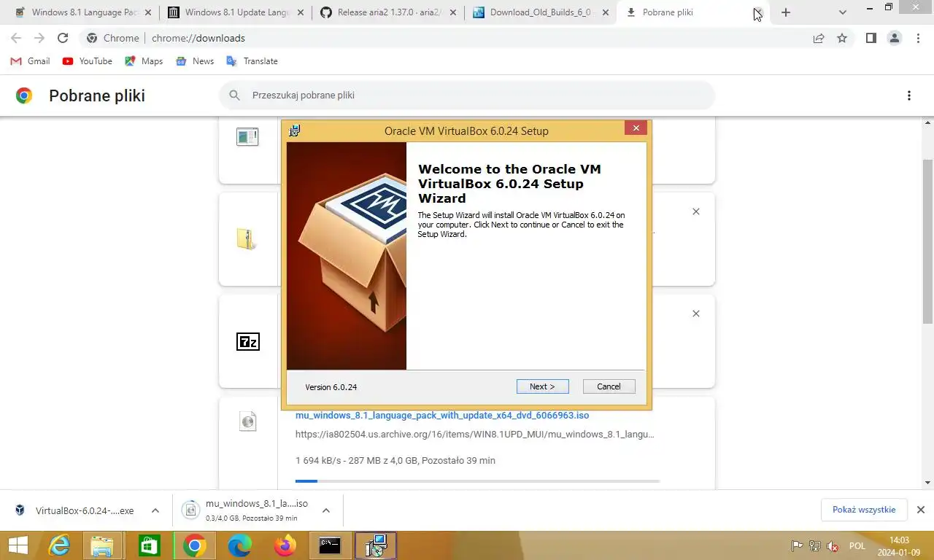Cancel the VirtualBox Setup wizard

[609, 386]
